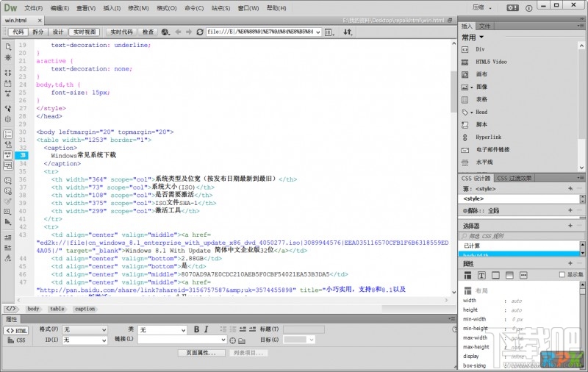Insert a 表格 (table) from Insert panel
The width and height of the screenshot is (588, 372).
(481, 99)
